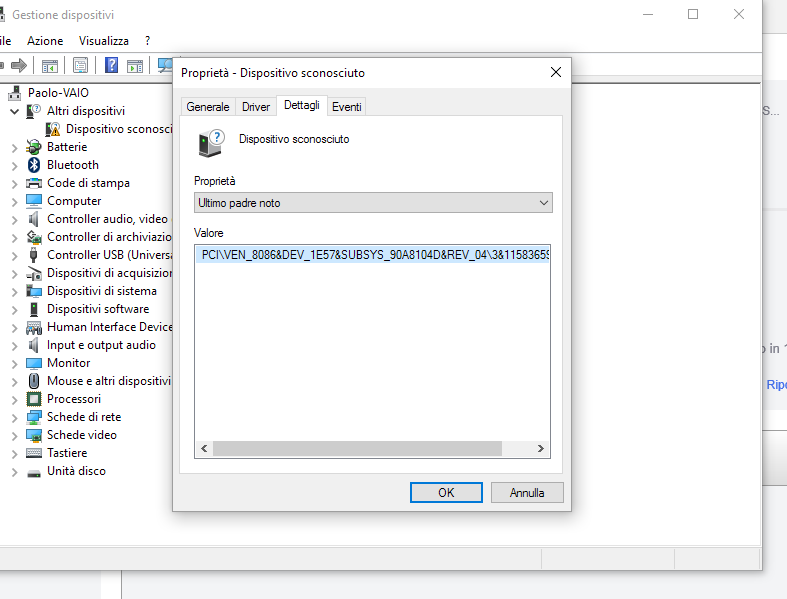Open the Azione menu
The height and width of the screenshot is (599, 787).
[45, 41]
